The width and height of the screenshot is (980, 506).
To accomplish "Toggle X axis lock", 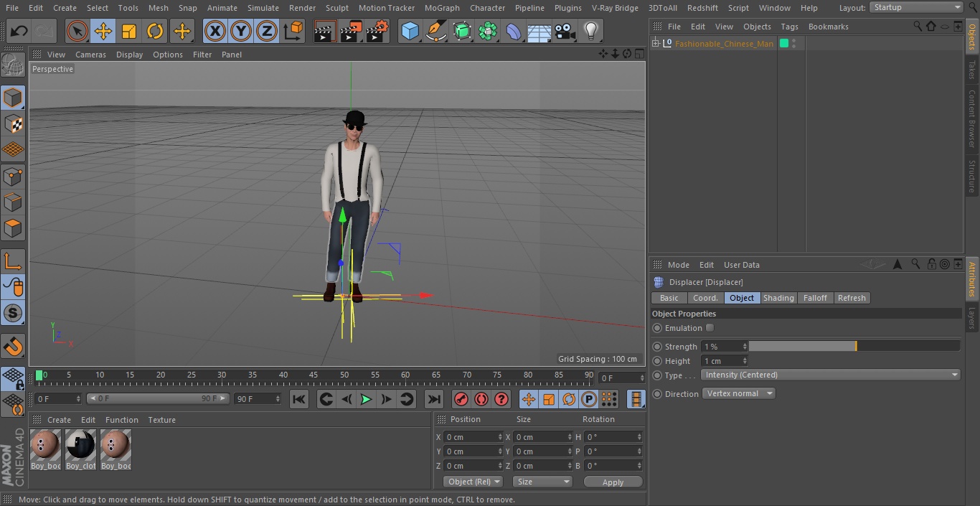I will click(215, 32).
